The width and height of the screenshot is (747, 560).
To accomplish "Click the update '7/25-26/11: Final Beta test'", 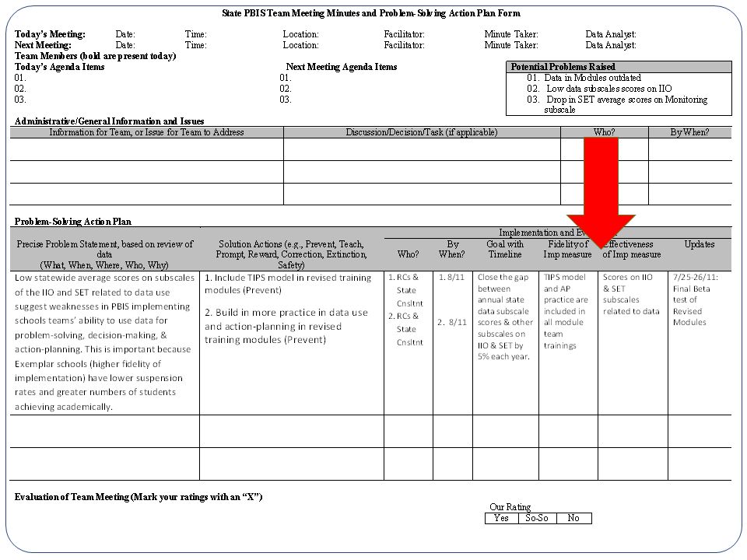I will [x=695, y=299].
